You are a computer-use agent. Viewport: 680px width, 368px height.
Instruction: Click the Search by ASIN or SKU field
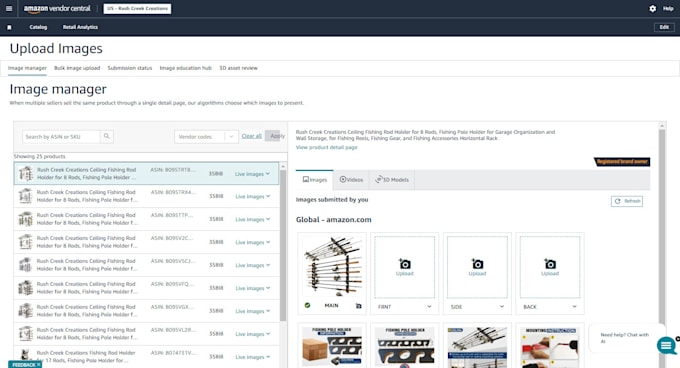click(61, 137)
